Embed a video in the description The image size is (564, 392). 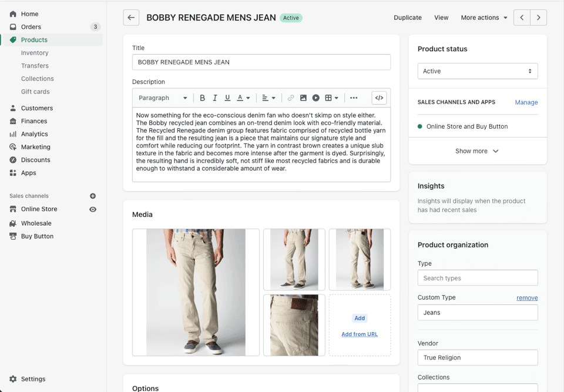pyautogui.click(x=316, y=98)
